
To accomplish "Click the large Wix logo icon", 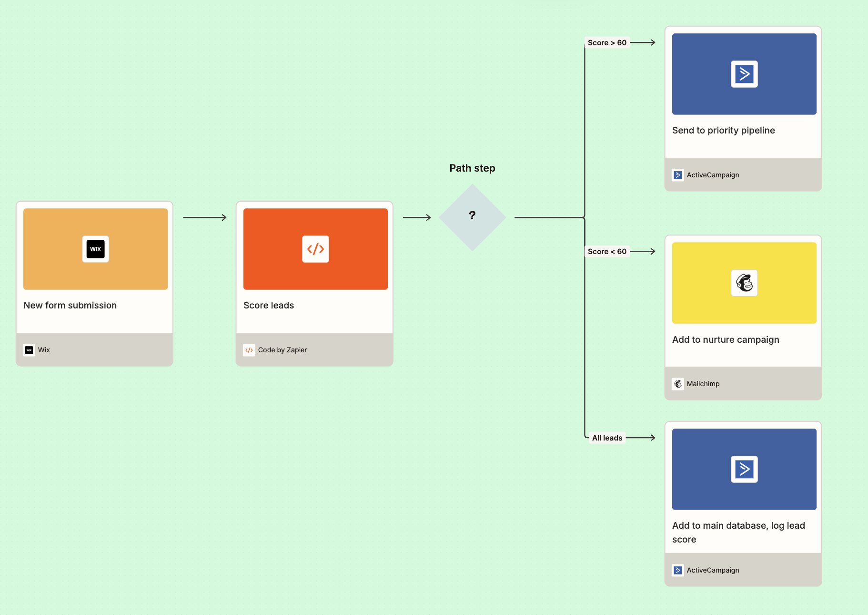I will click(95, 249).
